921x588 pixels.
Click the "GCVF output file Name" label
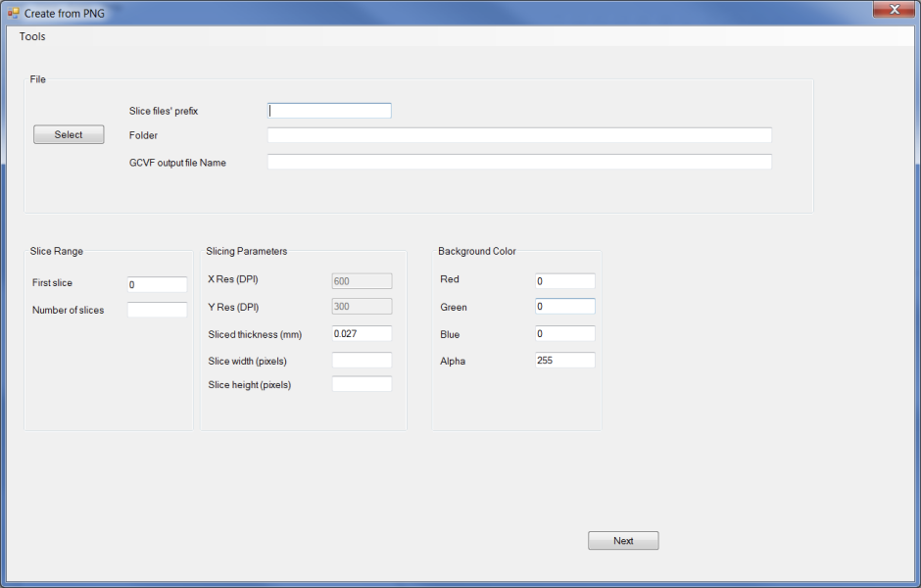coord(177,163)
